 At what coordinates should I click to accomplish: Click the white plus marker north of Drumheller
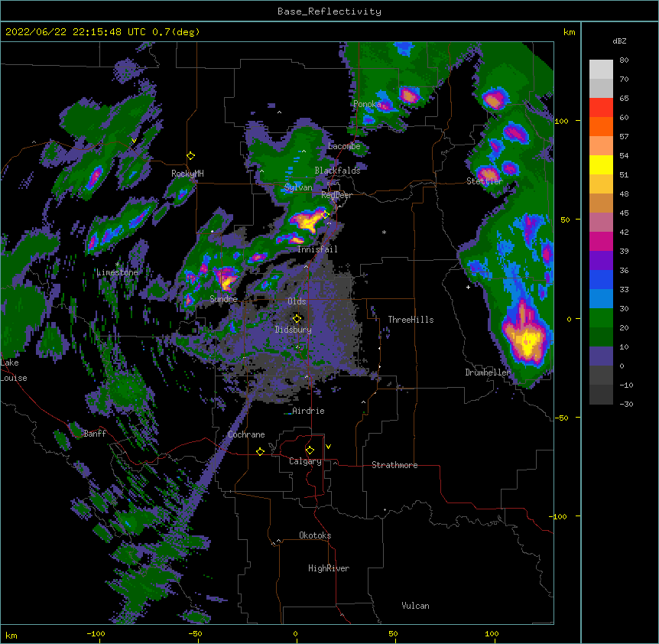(468, 287)
